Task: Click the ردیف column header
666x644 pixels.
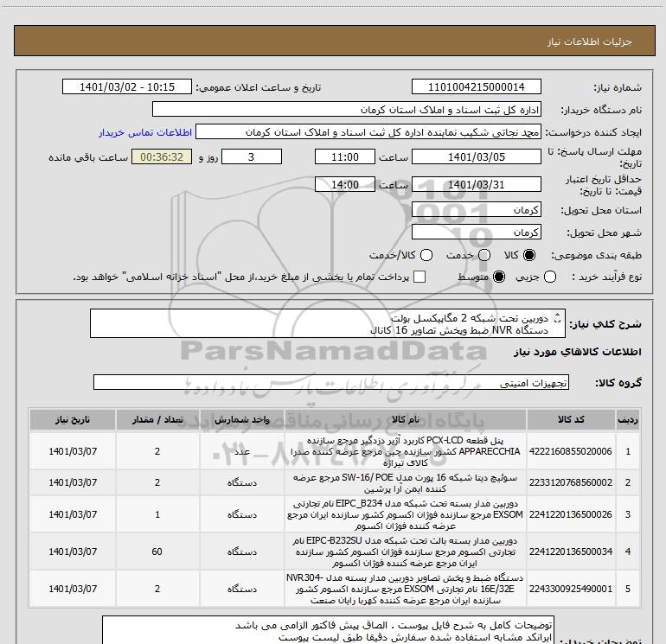Action: (x=628, y=420)
